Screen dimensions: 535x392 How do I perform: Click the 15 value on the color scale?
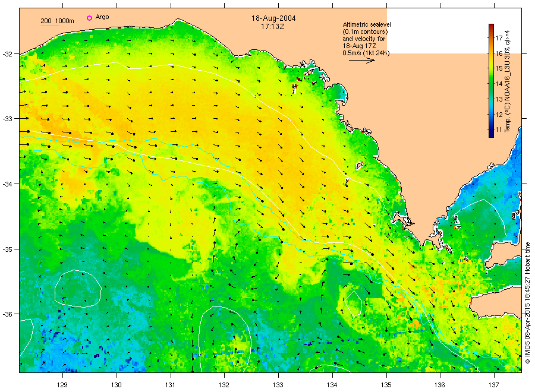[x=499, y=68]
